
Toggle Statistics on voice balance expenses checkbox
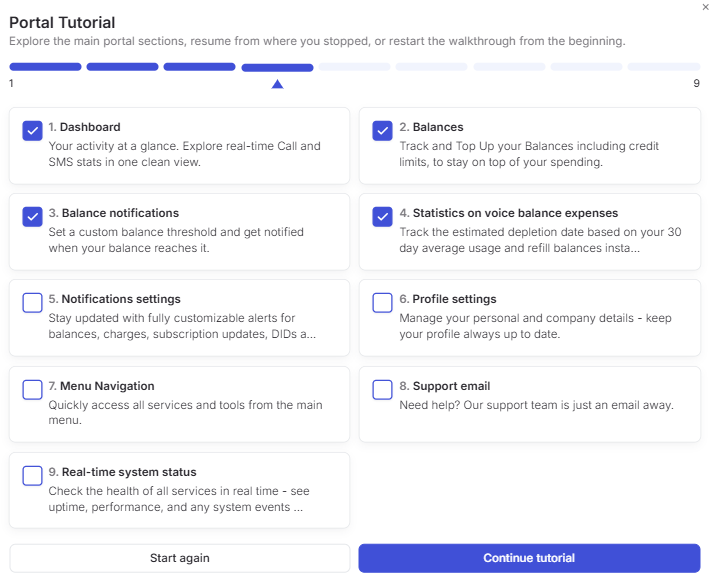382,217
